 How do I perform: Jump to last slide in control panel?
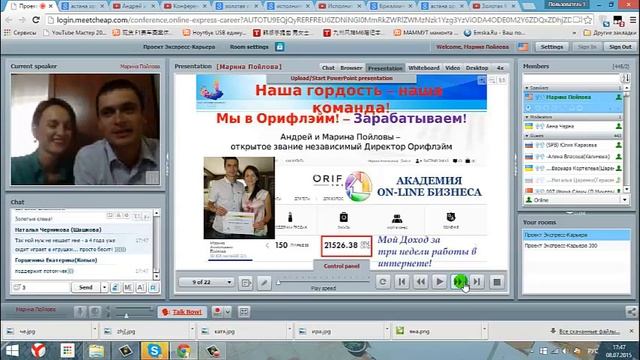click(477, 282)
